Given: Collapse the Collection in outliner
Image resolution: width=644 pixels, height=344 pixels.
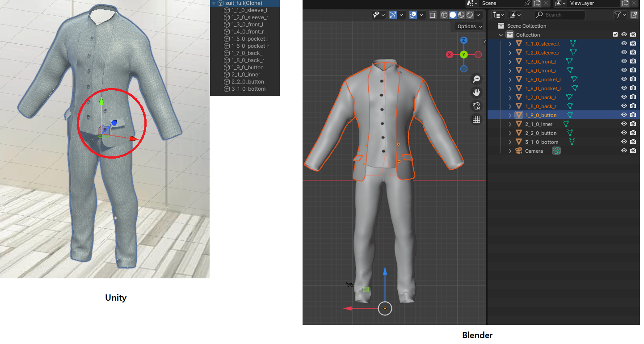Looking at the screenshot, I should tap(501, 35).
